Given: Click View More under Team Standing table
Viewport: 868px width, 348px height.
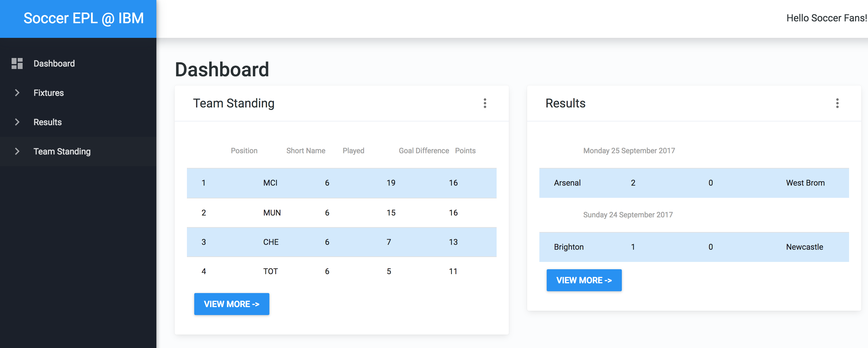Looking at the screenshot, I should coord(232,304).
